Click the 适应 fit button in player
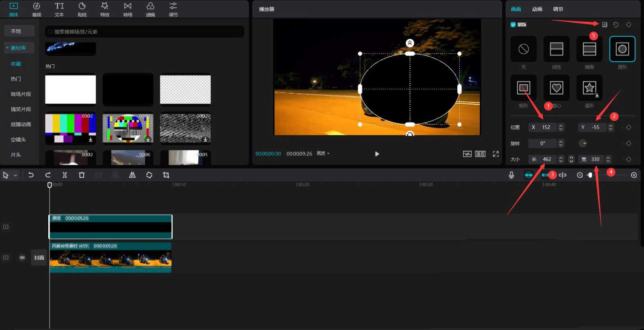Screen dimensions: 644x330 point(480,154)
